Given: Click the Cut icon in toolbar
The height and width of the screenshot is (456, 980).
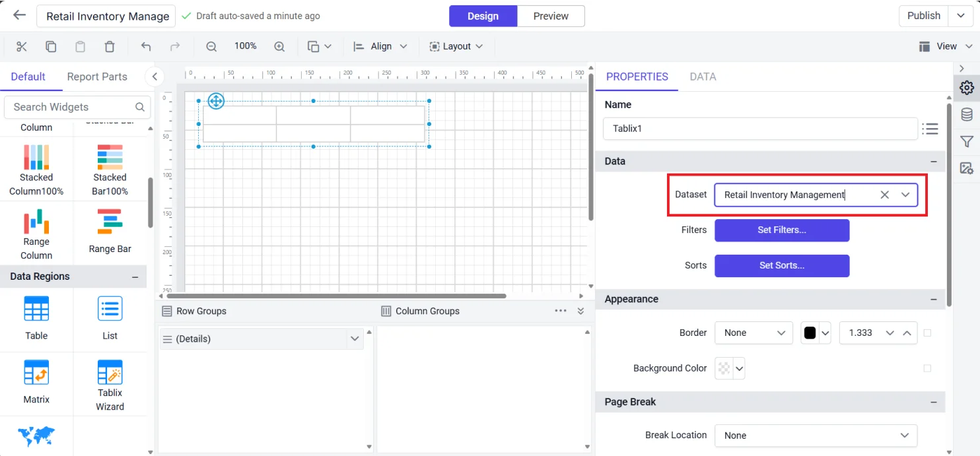Looking at the screenshot, I should 22,46.
